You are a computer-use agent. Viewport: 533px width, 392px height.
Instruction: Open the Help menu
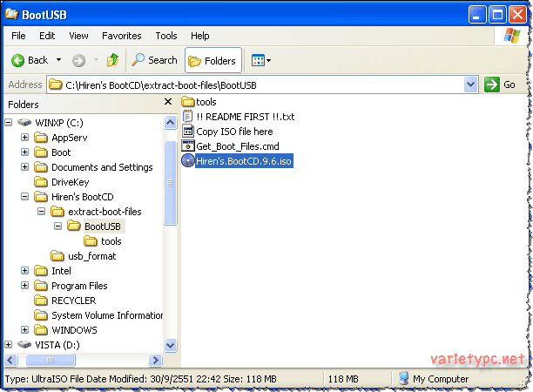(200, 36)
